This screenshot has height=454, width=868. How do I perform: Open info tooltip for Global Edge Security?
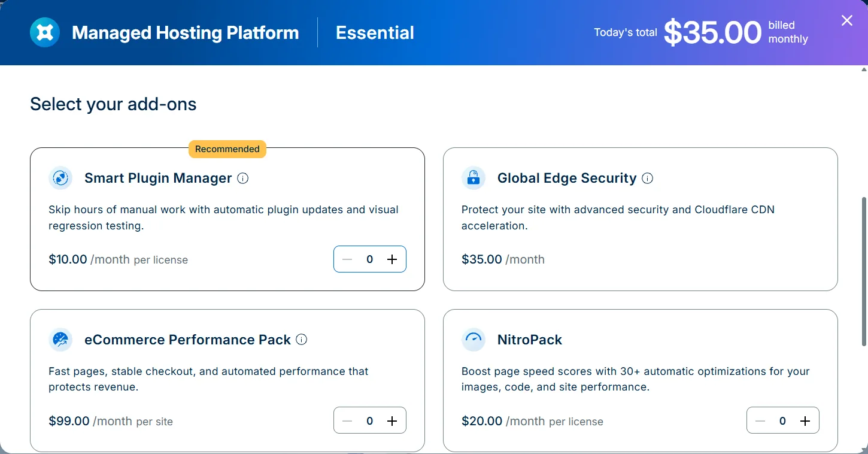648,178
